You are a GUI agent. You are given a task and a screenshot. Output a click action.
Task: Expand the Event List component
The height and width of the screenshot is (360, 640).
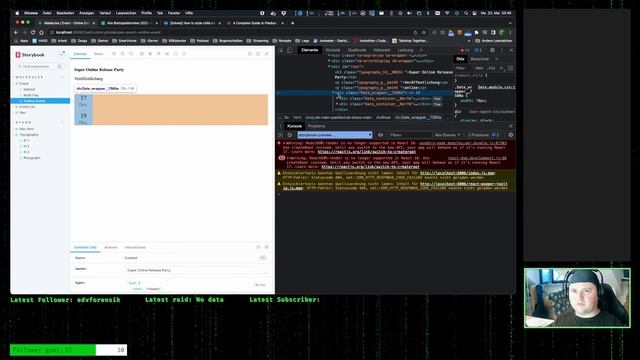(27, 107)
